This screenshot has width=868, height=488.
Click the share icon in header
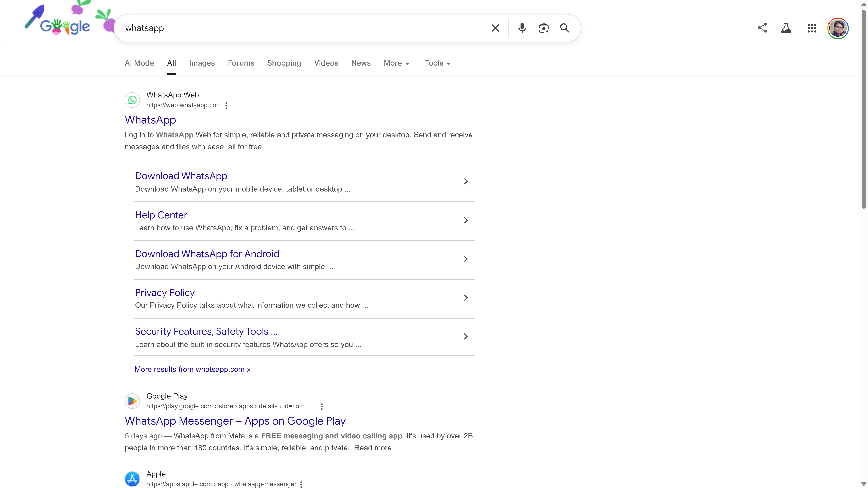762,28
